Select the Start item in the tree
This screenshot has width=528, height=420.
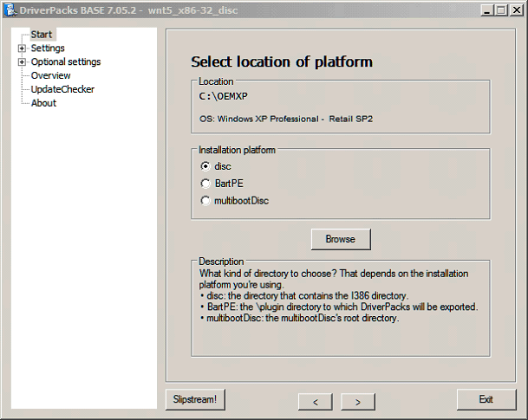coord(41,35)
